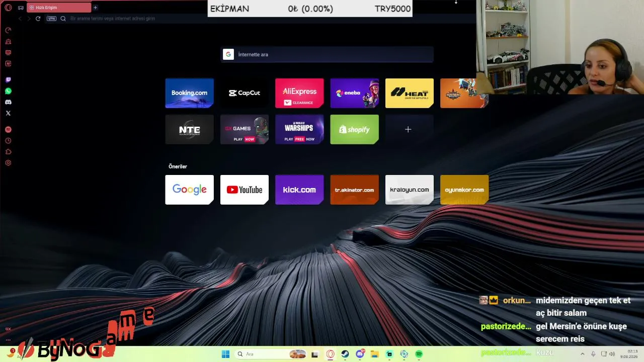Open the CapCut speed dial tile

[x=245, y=93]
